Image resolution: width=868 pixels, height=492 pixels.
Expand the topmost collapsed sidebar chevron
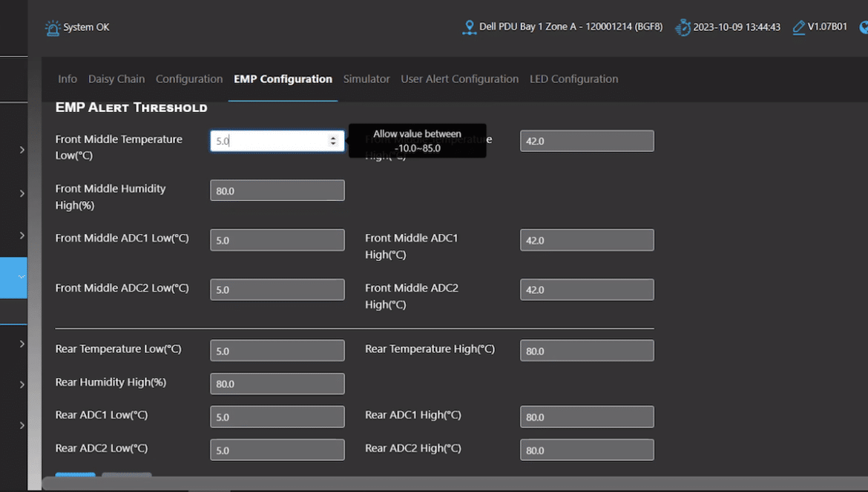[x=22, y=150]
